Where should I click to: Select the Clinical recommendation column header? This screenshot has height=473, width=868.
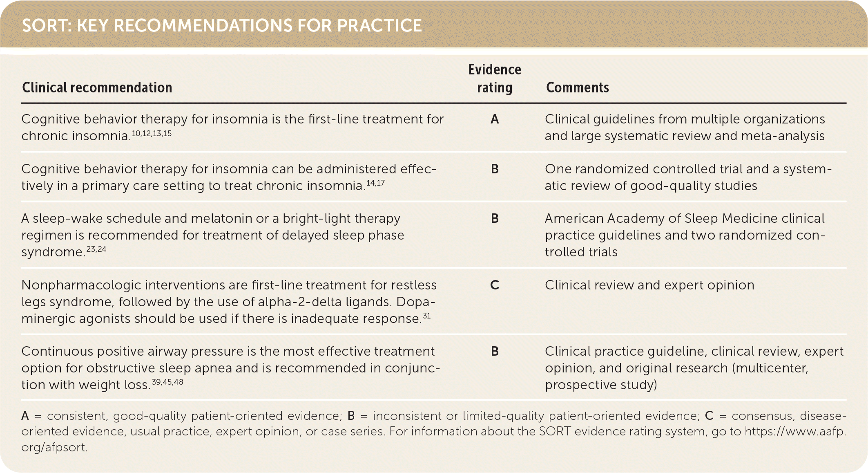pyautogui.click(x=97, y=87)
